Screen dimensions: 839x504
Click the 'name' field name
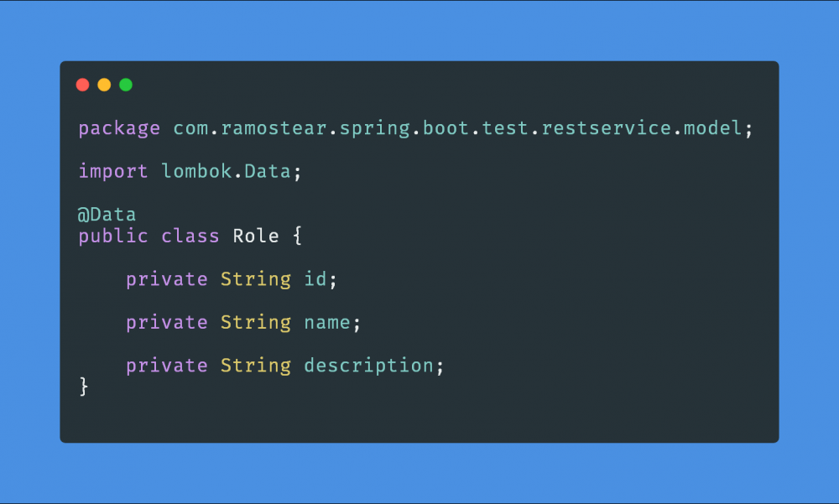pos(327,322)
